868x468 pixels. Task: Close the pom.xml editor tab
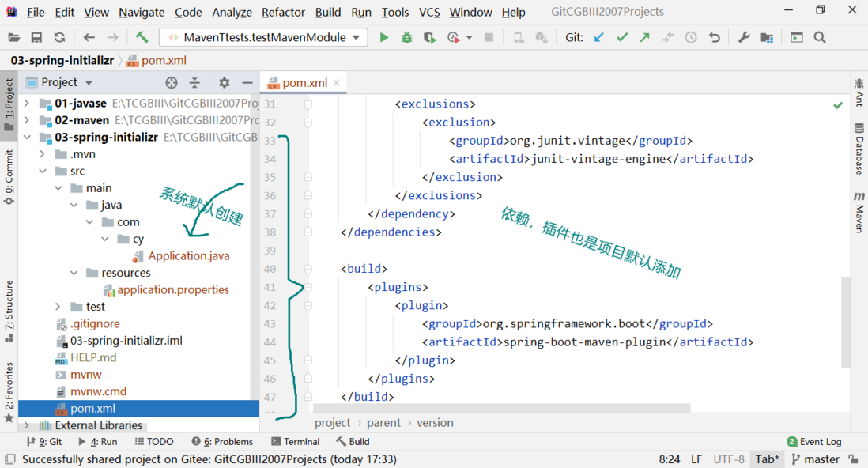pos(336,83)
